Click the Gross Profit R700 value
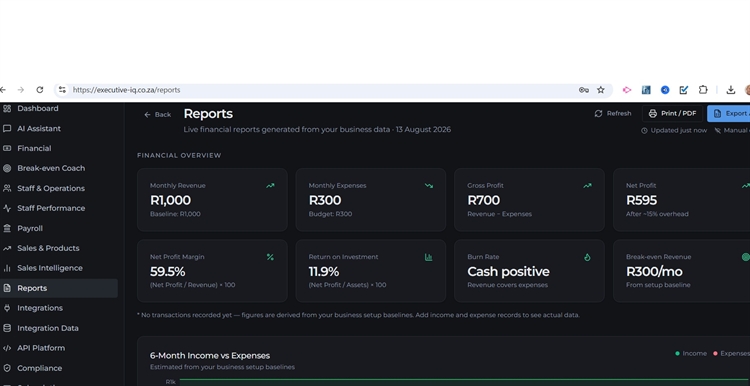This screenshot has width=750, height=386. (484, 200)
